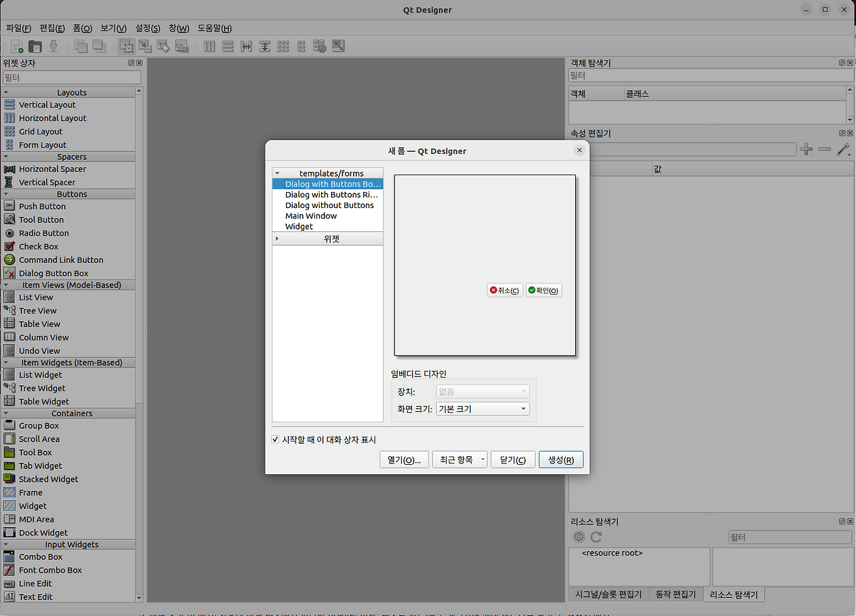This screenshot has width=856, height=616.
Task: Open the 파일 menu
Action: (18, 28)
